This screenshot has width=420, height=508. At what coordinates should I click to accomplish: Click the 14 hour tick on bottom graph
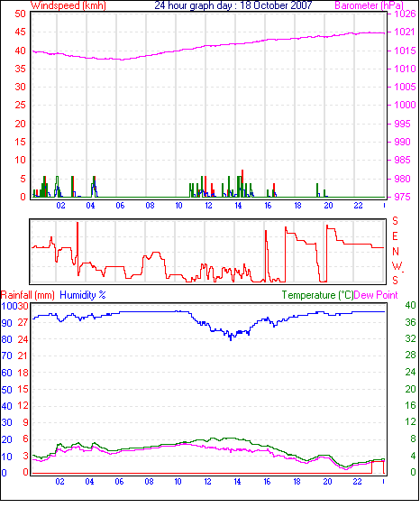(237, 482)
